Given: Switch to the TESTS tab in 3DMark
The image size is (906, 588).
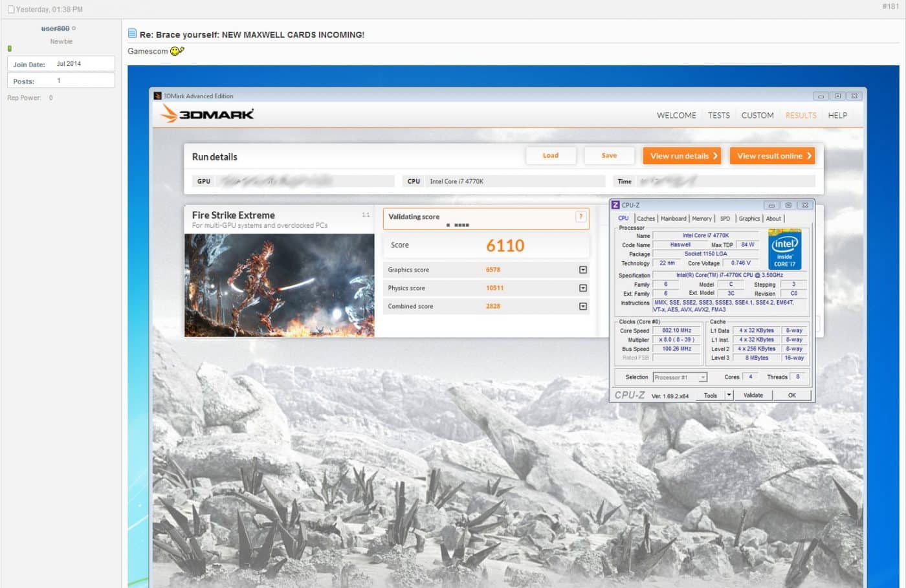Looking at the screenshot, I should point(718,115).
